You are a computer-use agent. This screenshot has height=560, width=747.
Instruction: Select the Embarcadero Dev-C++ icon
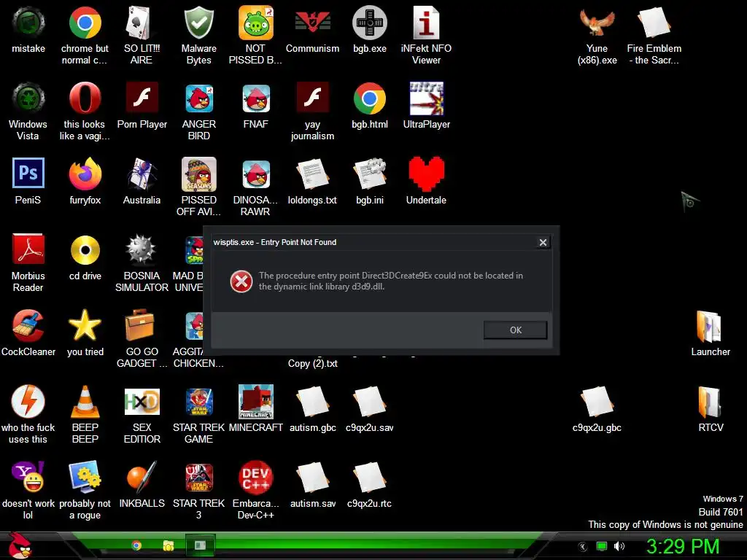(x=256, y=477)
